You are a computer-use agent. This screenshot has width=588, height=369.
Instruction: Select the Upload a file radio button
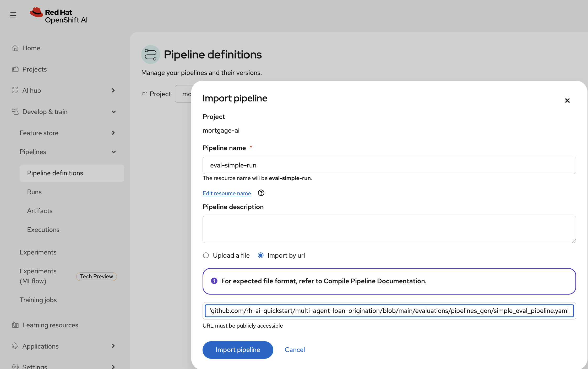206,255
